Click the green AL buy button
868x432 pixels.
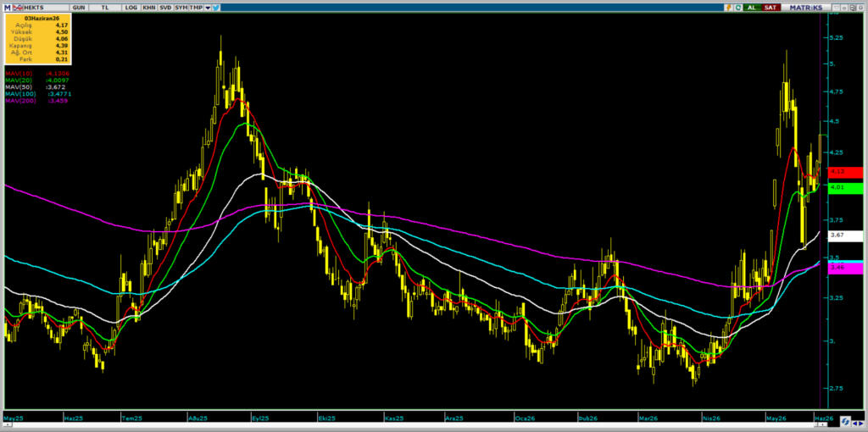[x=752, y=8]
